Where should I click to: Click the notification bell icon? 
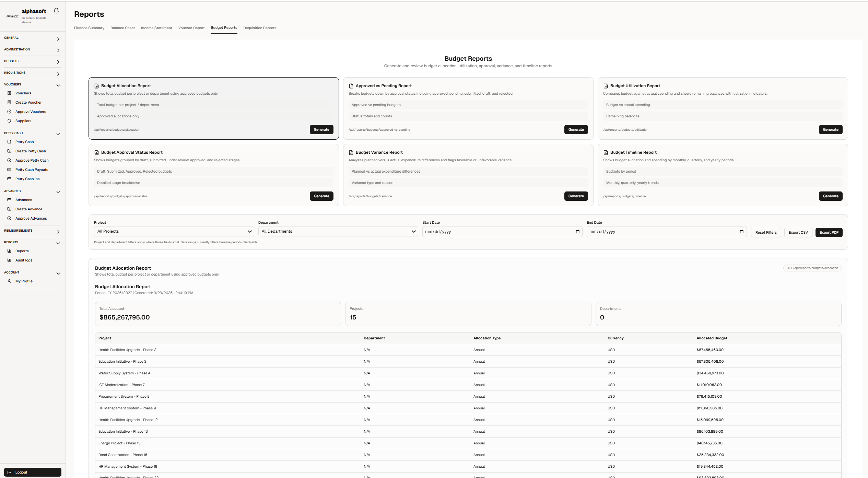(x=56, y=11)
